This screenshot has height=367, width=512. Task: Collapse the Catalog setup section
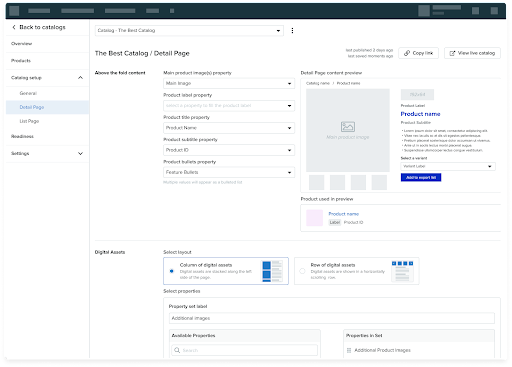(47, 78)
